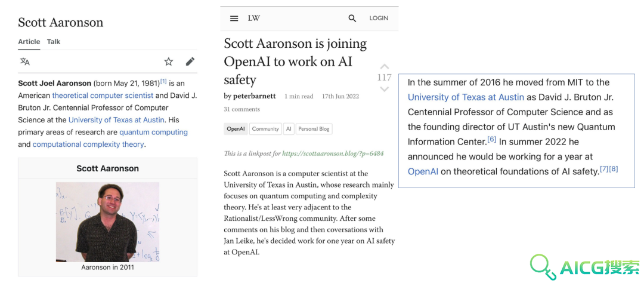Viewport: 644px width, 286px height.
Task: Click the 17th Jun 2022 post date
Action: [340, 96]
